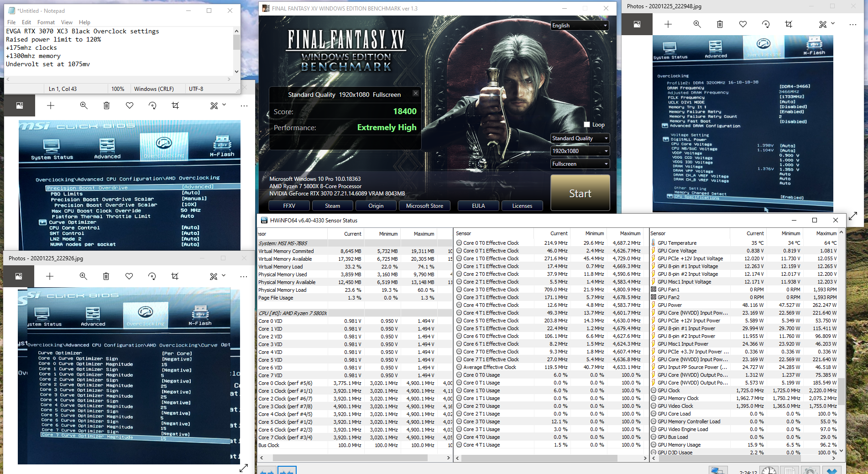The width and height of the screenshot is (868, 474).
Task: Click the Steam button
Action: click(332, 206)
